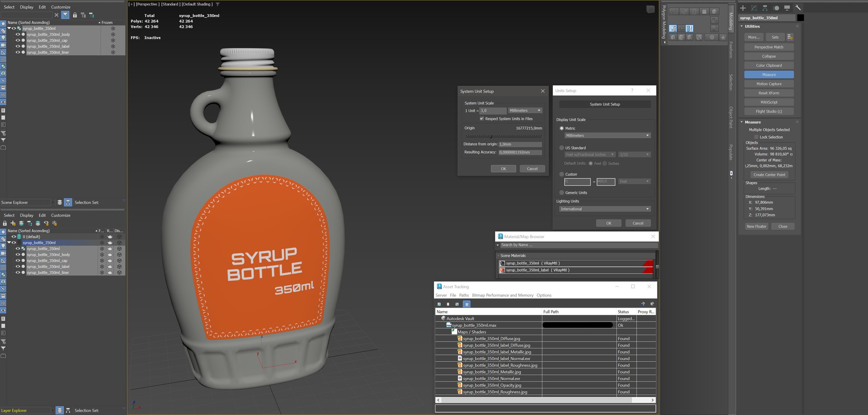
Task: Click the refresh icon in Asset Tracking toolbar
Action: tap(439, 304)
